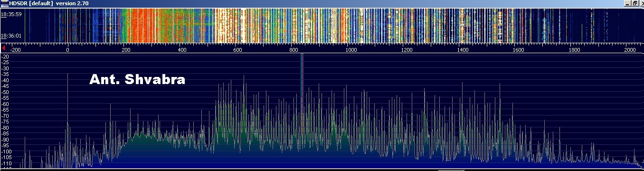The height and width of the screenshot is (171, 644).
Task: Tune to 2000 on the frequency scale
Action: pos(631,49)
